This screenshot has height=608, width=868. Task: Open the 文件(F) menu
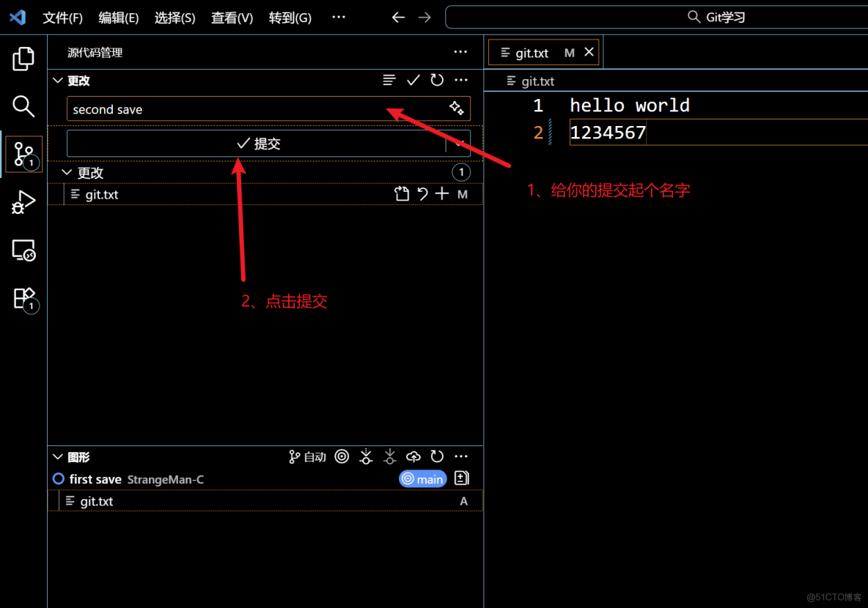62,18
